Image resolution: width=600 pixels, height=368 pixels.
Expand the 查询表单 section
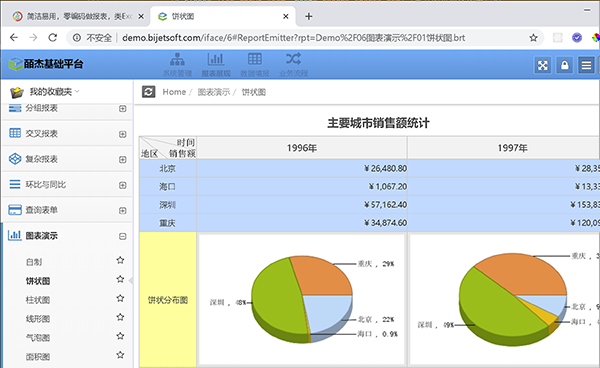(122, 211)
